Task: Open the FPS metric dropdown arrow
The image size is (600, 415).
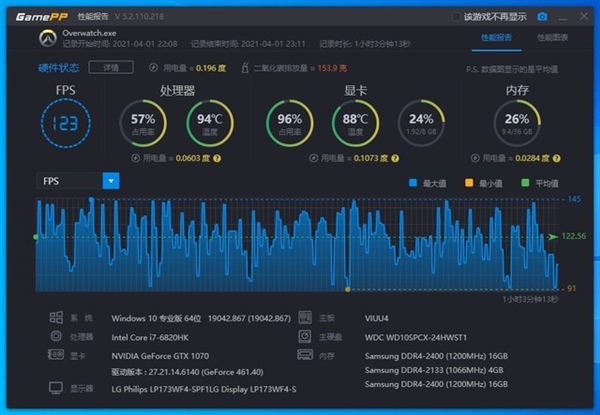Action: pos(111,181)
